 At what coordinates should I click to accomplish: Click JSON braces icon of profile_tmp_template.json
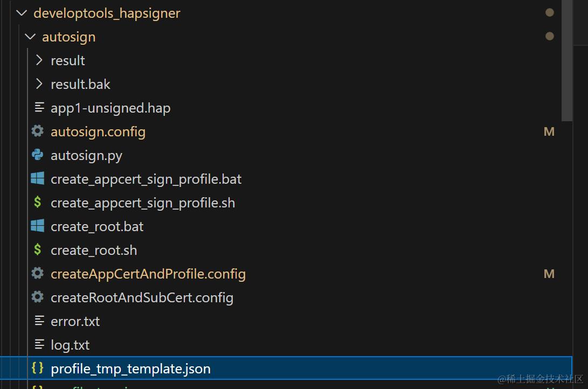tap(38, 368)
